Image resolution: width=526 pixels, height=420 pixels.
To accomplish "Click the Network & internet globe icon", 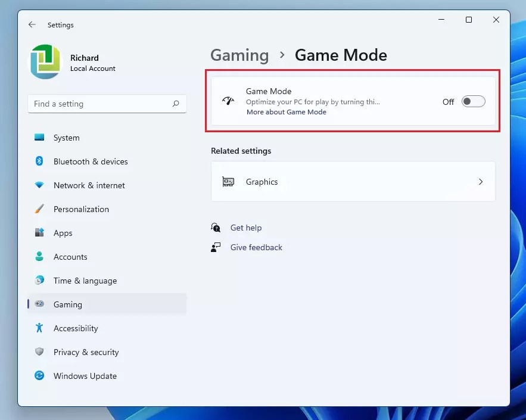I will click(40, 185).
